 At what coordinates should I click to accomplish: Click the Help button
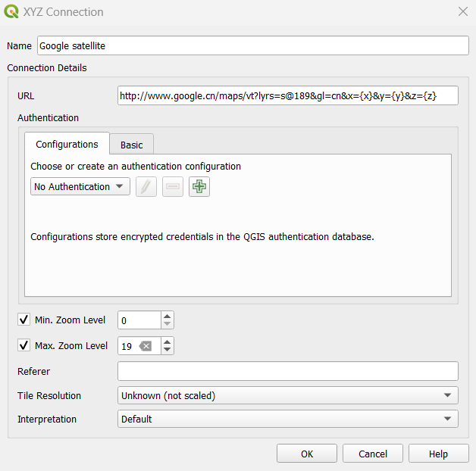438,454
